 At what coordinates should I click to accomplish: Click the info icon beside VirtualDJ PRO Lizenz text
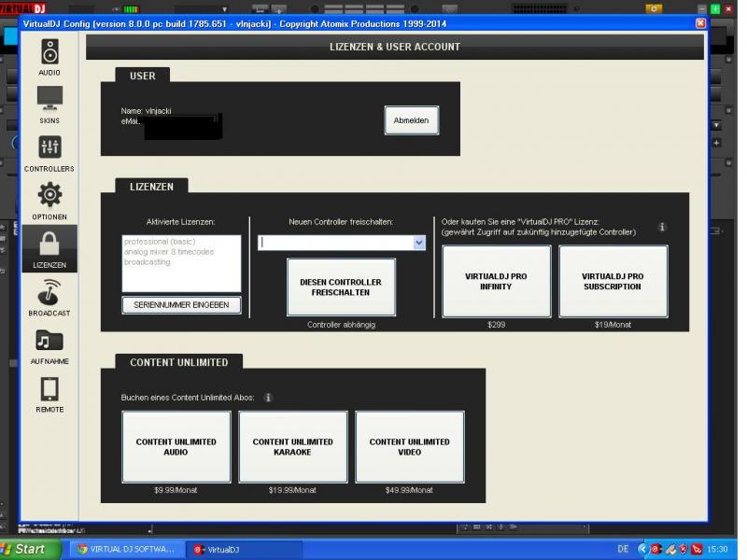(x=662, y=227)
